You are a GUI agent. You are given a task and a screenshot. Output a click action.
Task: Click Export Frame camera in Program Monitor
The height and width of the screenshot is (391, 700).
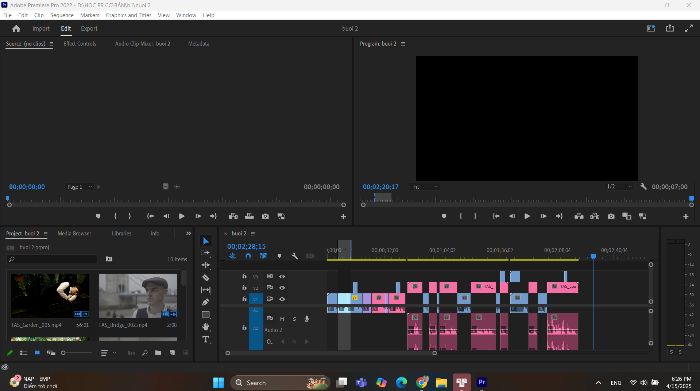coord(611,216)
